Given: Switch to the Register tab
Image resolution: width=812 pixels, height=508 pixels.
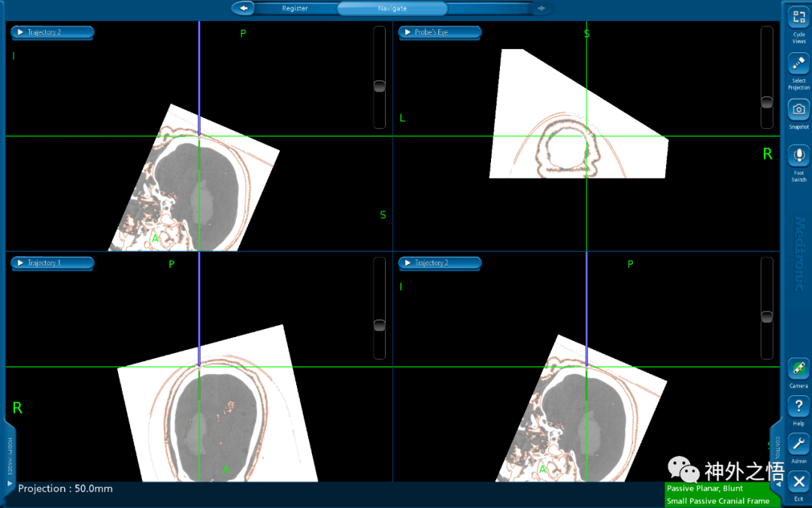Looking at the screenshot, I should click(x=295, y=8).
